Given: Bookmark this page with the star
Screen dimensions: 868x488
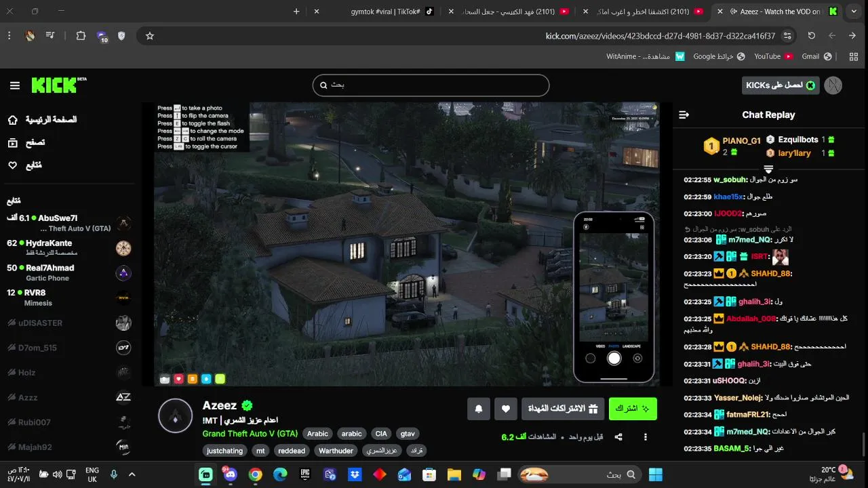Looking at the screenshot, I should pos(150,36).
